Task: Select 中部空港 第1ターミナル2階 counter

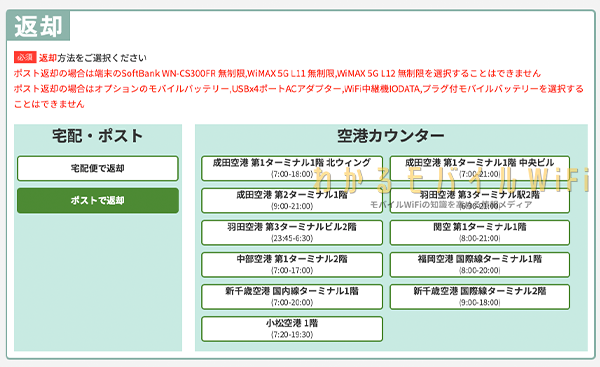Action: [292, 265]
